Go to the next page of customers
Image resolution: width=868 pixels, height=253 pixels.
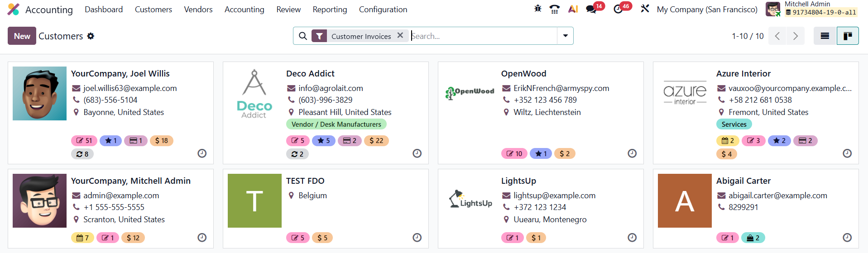pos(796,36)
